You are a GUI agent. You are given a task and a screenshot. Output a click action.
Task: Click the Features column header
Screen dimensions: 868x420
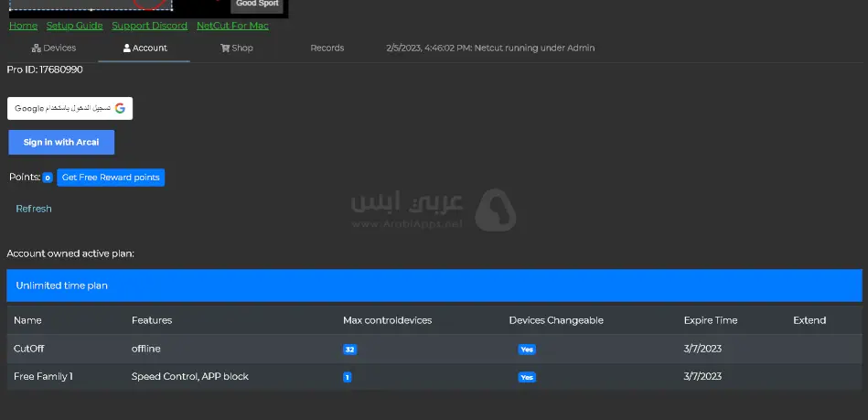click(152, 320)
